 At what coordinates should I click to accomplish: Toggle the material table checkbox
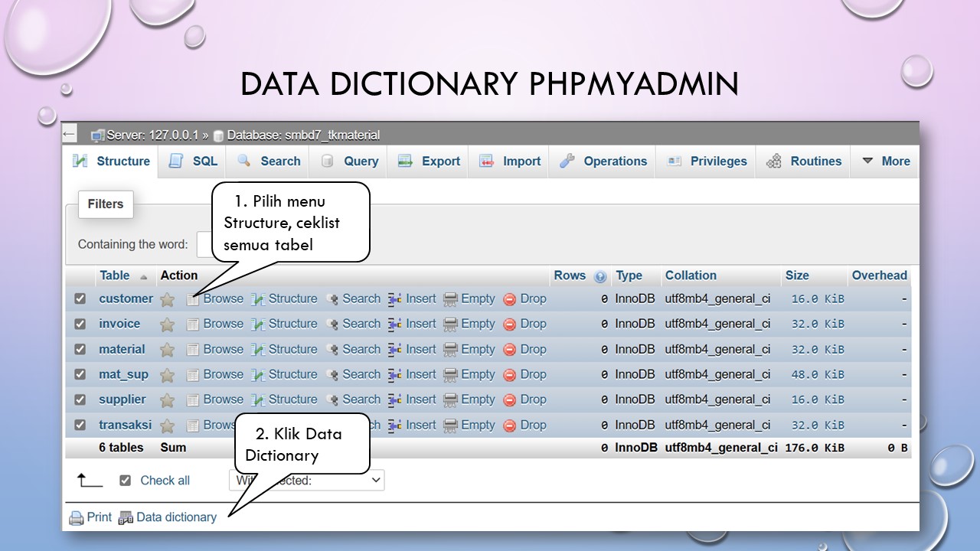(80, 350)
